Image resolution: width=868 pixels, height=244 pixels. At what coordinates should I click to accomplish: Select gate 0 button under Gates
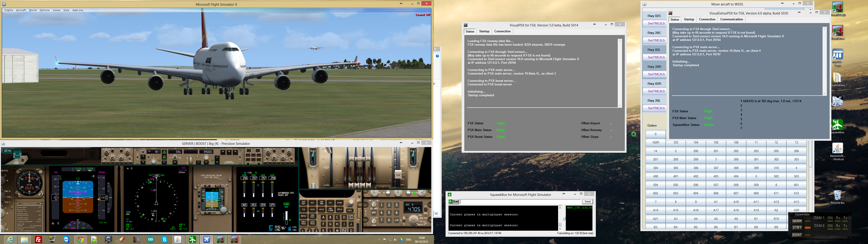coord(655,134)
